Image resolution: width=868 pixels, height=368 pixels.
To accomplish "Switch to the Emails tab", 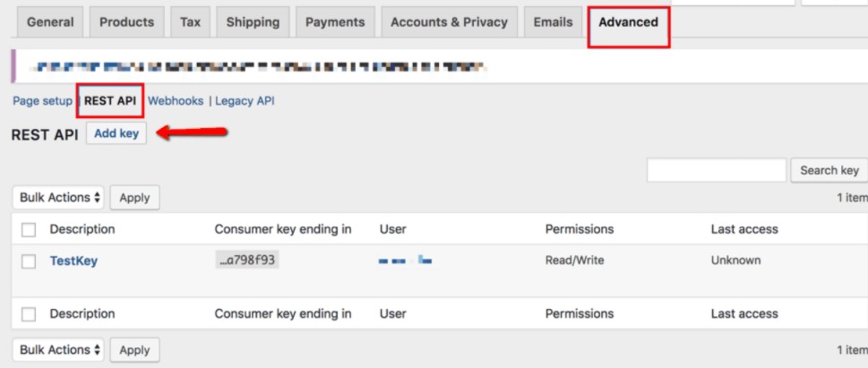I will (x=553, y=22).
